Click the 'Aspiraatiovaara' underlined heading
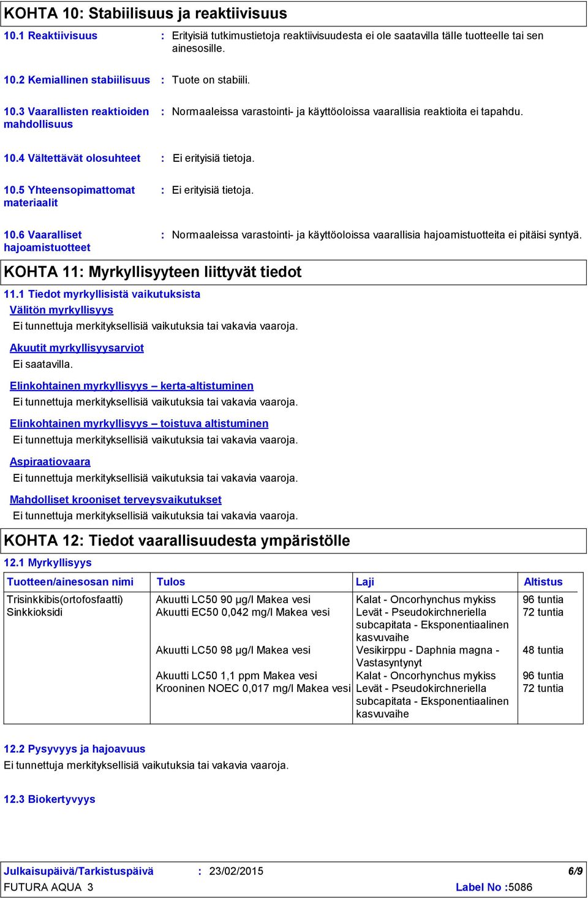The height and width of the screenshot is (898, 588). (x=50, y=462)
